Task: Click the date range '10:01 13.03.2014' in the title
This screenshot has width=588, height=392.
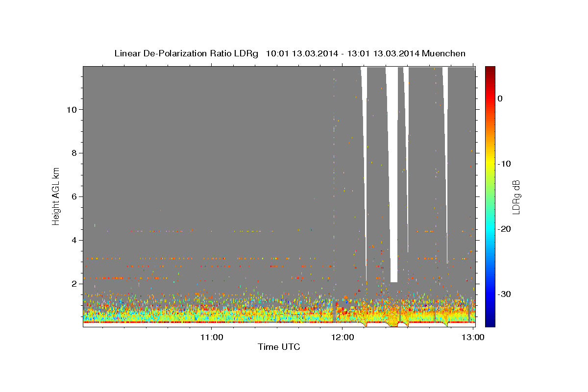Action: coord(301,53)
